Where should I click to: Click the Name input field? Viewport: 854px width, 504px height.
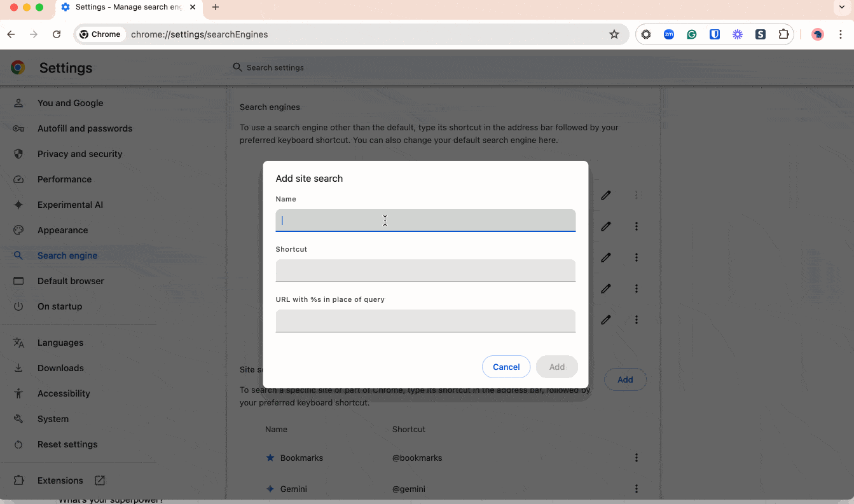pyautogui.click(x=425, y=221)
